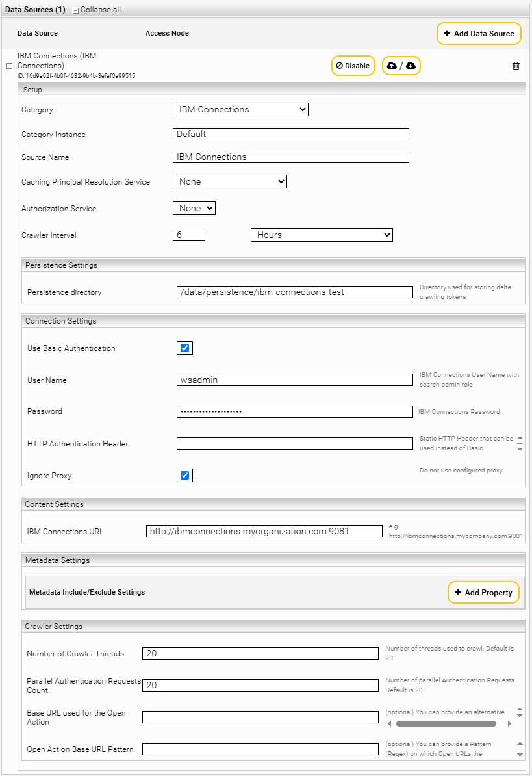Focus the Category Instance field

click(x=291, y=134)
